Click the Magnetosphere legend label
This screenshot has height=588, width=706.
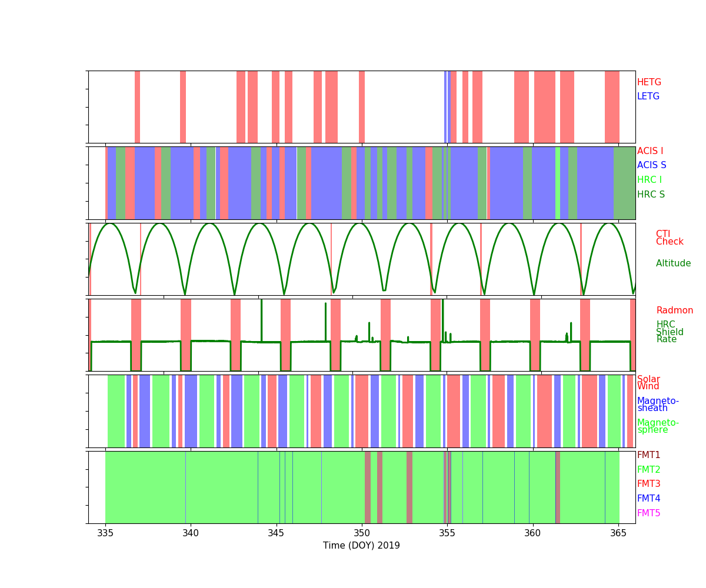[x=658, y=426]
